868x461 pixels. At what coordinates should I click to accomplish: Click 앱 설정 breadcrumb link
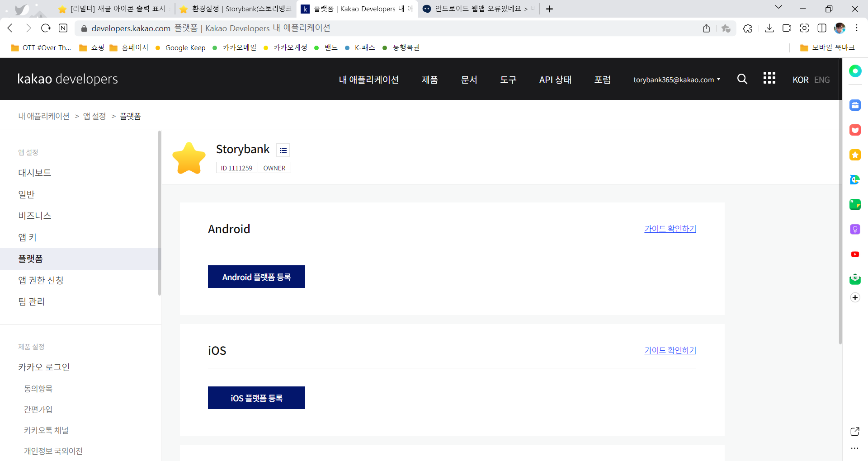(x=94, y=116)
